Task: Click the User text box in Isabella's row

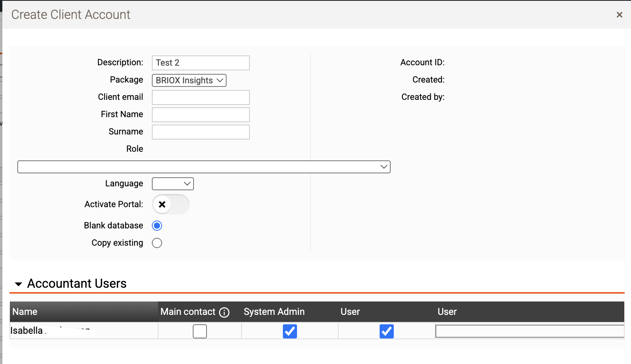Action: (530, 331)
